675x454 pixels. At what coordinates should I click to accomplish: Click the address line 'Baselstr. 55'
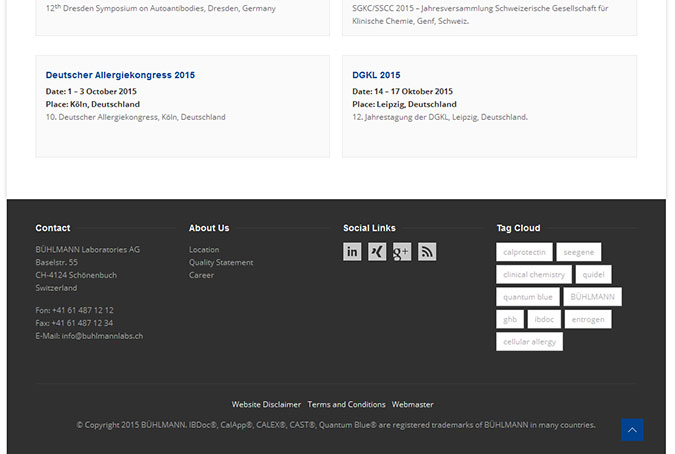coord(56,263)
